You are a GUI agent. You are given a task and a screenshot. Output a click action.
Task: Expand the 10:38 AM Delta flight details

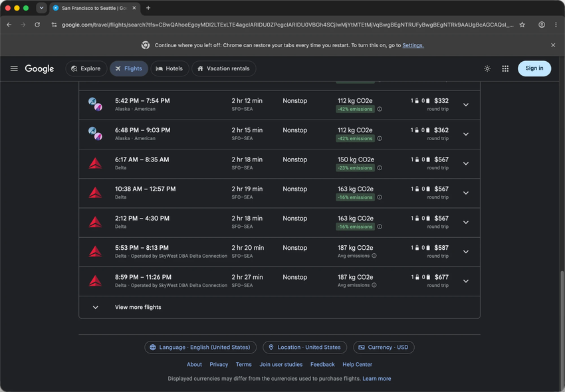click(465, 193)
